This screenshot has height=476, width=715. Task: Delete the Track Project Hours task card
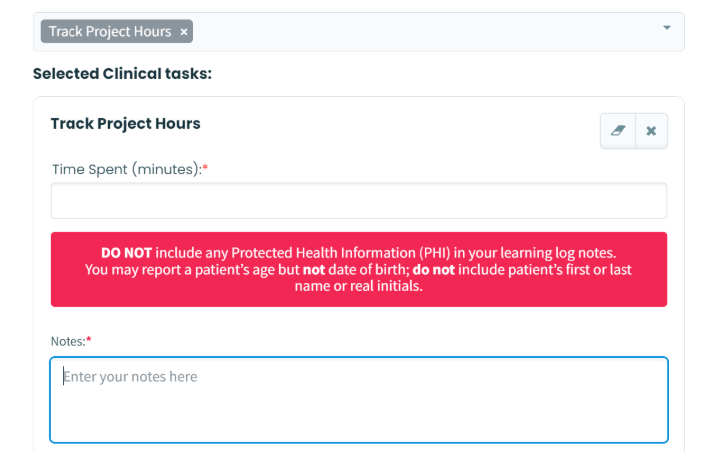coord(651,131)
